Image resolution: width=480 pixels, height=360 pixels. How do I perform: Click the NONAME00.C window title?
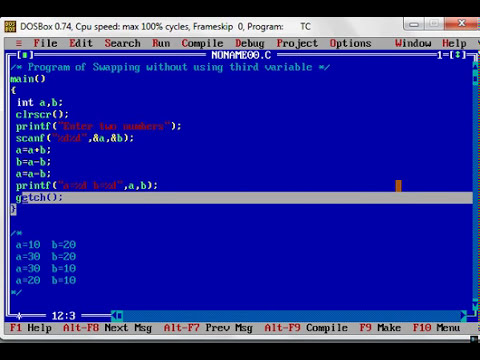[x=241, y=55]
